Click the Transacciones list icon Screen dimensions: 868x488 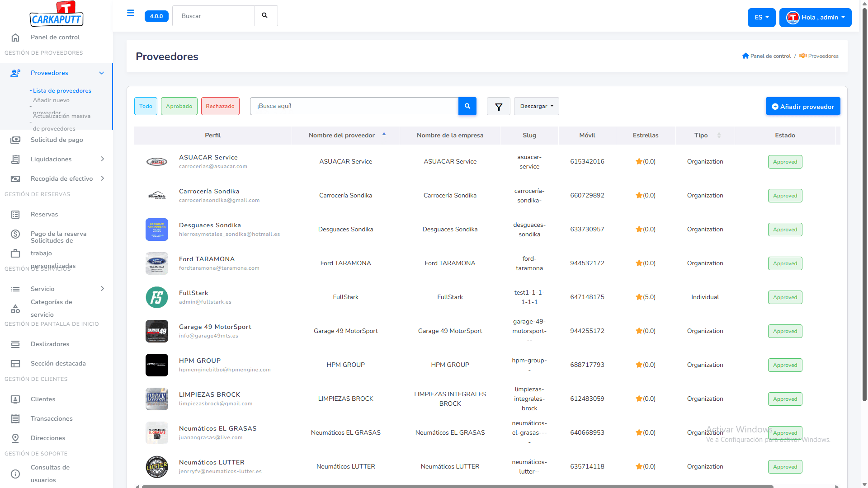click(15, 419)
